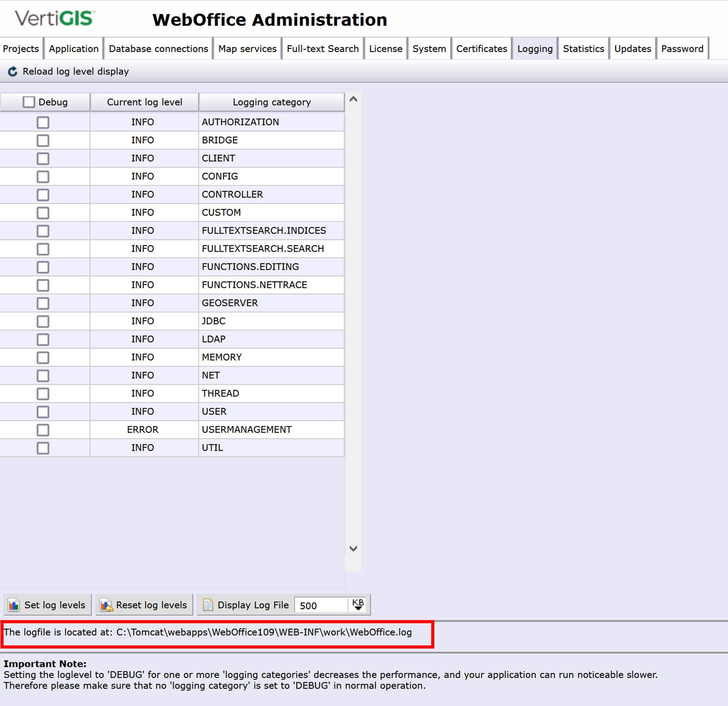Check the debug box for the JDBC category
The width and height of the screenshot is (728, 706).
point(43,321)
